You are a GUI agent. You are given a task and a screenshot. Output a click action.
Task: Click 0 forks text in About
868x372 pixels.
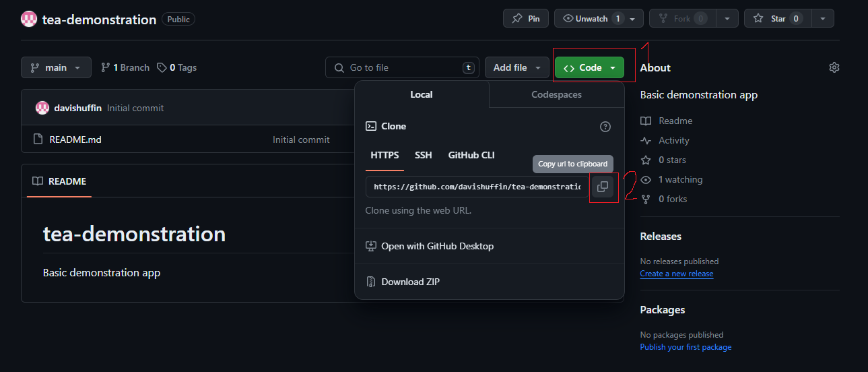pos(673,199)
